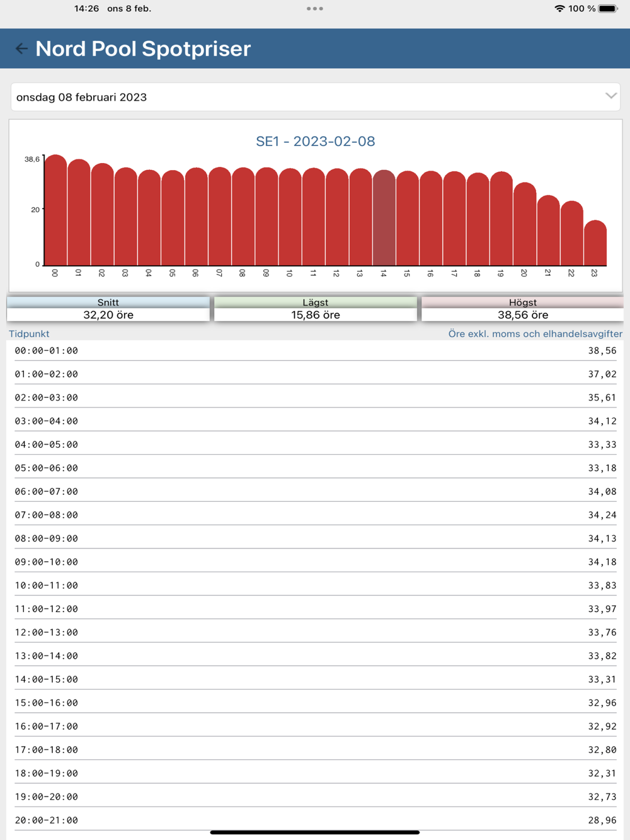
Task: Select row 11:00-12:00
Action: [x=315, y=609]
